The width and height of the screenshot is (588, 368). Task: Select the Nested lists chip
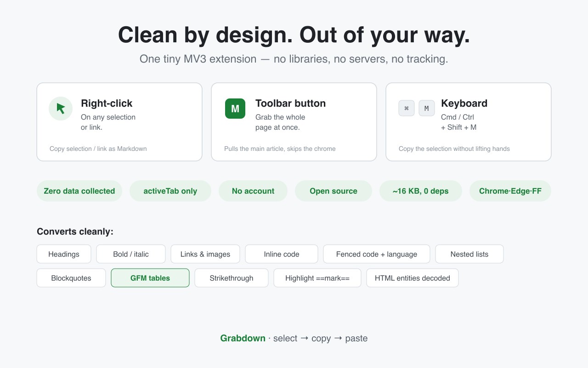pyautogui.click(x=469, y=254)
